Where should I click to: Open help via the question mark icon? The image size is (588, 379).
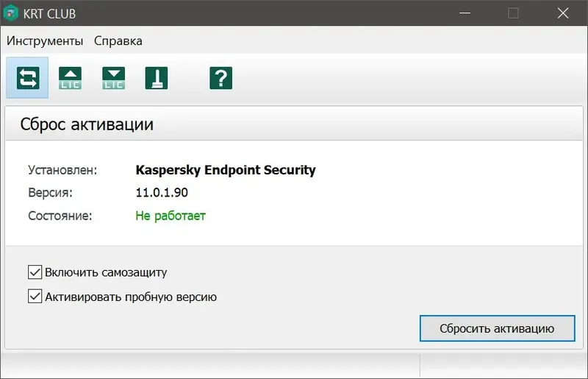click(220, 77)
